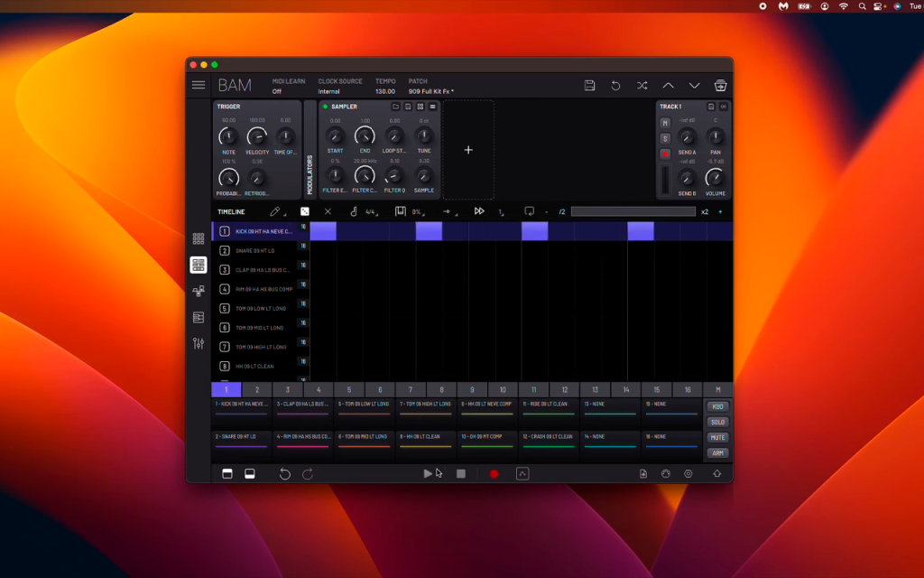Viewport: 924px width, 578px height.
Task: Adjust the Track 1 Volume knob
Action: [x=715, y=178]
